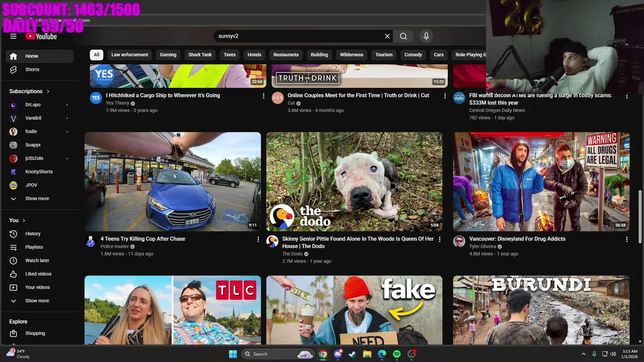Open Tyler Oliveira channel avatar
Screen dimensions: 644x362
(x=459, y=242)
